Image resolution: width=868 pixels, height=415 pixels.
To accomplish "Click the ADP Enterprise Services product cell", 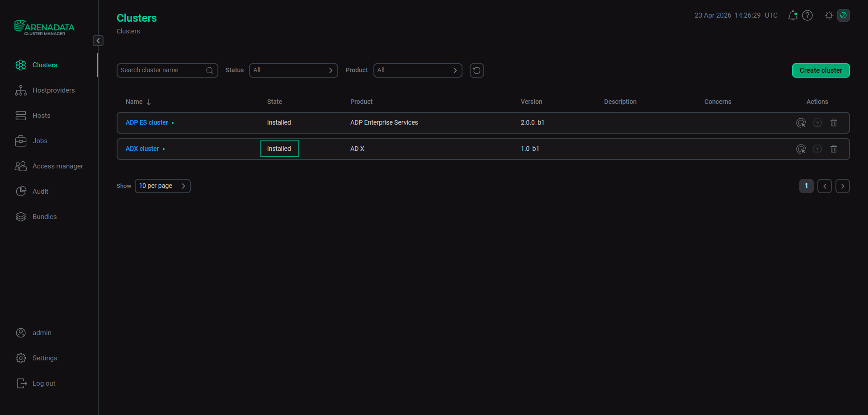I will 384,123.
